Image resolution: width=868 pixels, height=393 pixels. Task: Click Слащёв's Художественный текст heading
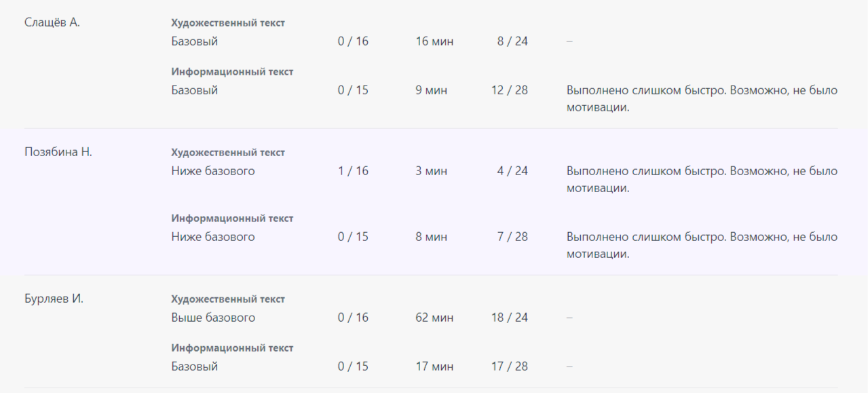228,23
